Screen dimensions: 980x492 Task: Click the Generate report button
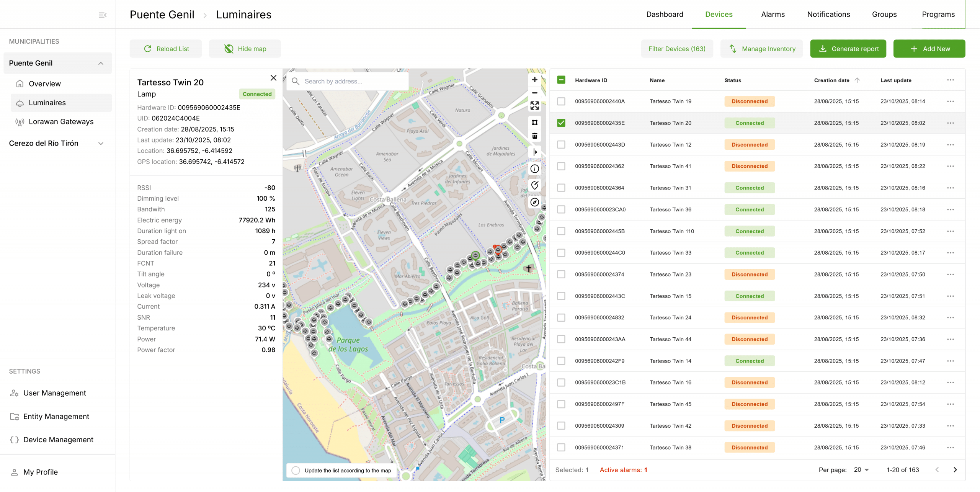848,49
